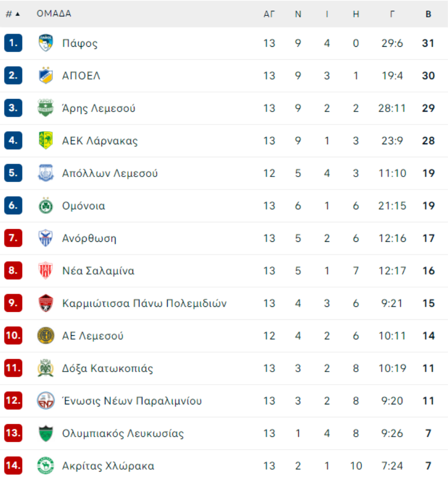Sort standings by points column Β
Viewport: 448px width, 479px height.
428,14
